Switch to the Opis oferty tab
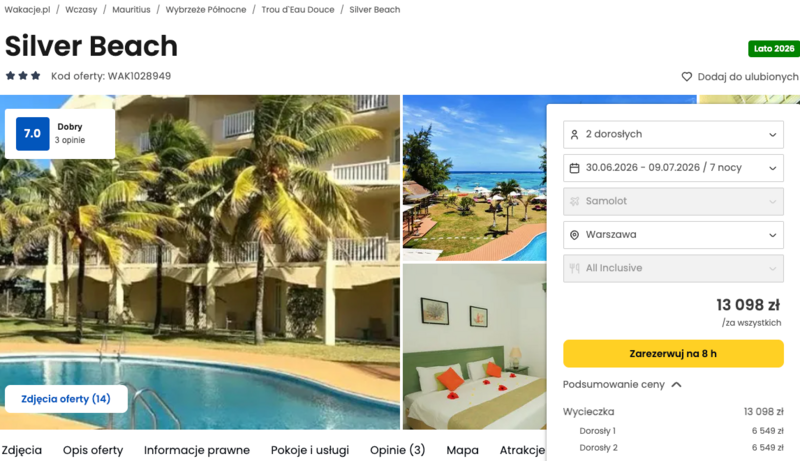This screenshot has height=461, width=800. tap(93, 450)
